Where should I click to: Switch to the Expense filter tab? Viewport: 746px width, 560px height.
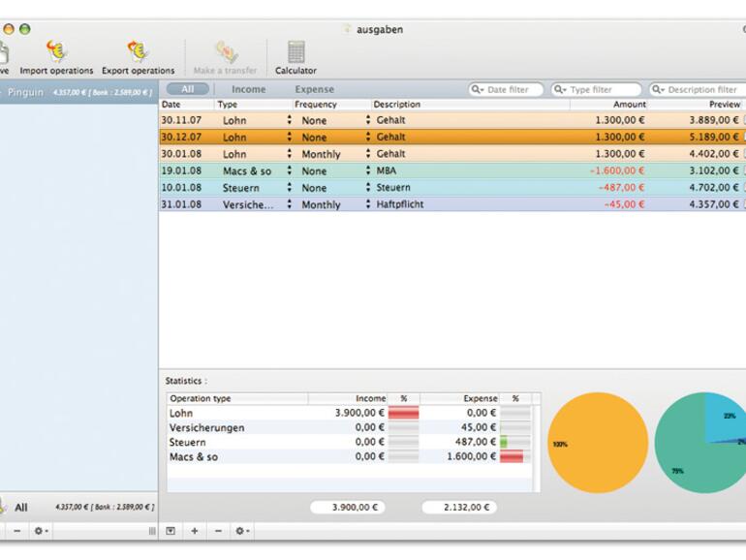[x=314, y=89]
